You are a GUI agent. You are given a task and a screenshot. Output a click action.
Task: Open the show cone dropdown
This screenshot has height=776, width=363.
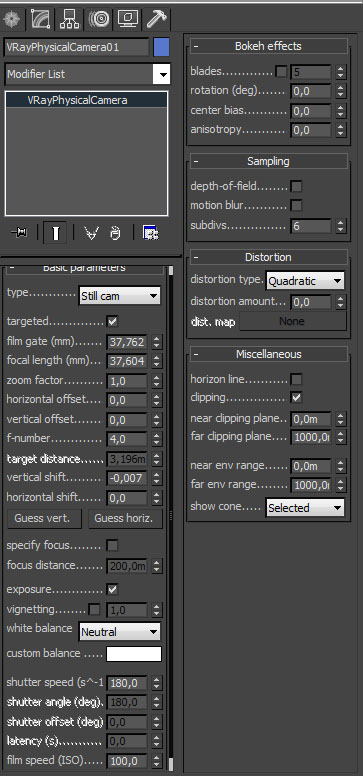click(305, 508)
